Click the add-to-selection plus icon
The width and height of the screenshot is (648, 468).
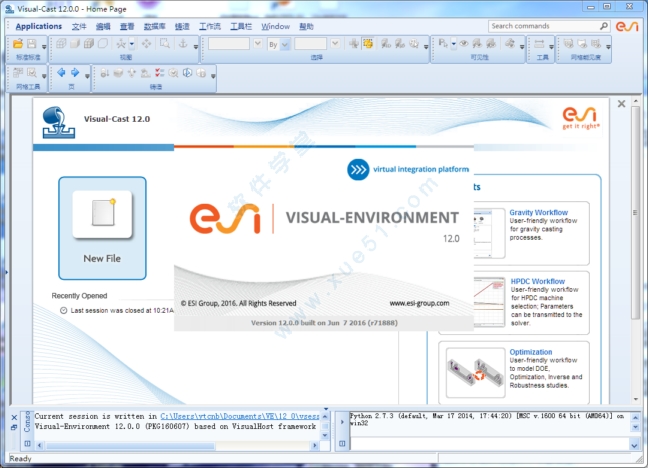354,43
